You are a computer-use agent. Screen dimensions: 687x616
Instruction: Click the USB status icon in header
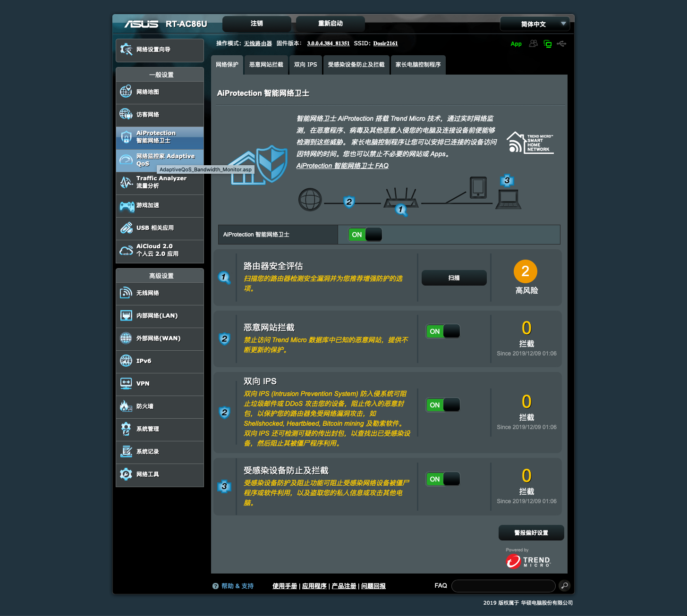pos(561,43)
